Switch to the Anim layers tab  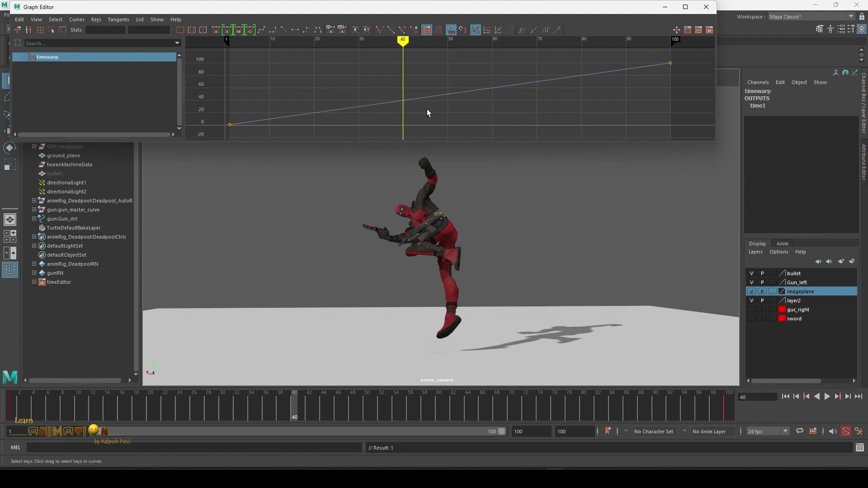(782, 244)
